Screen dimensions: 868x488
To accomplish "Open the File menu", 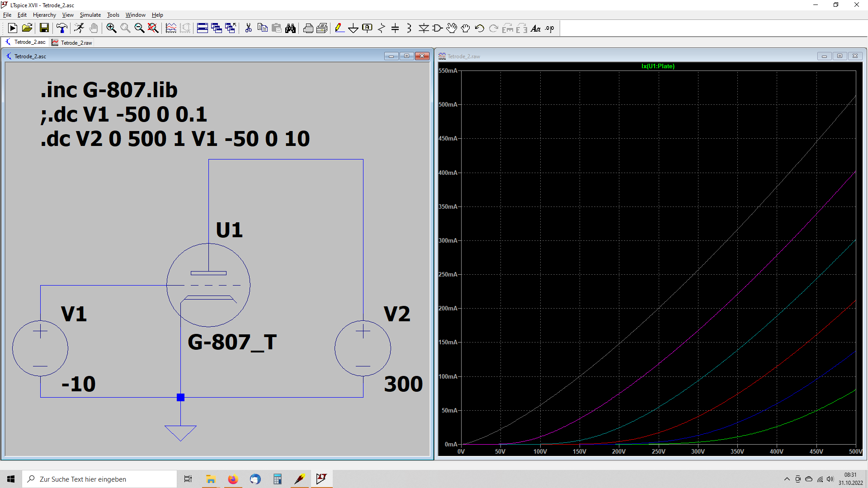I will pyautogui.click(x=7, y=15).
